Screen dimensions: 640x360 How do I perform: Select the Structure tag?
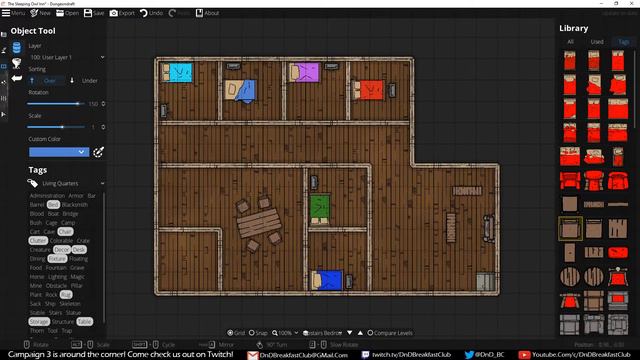click(x=62, y=322)
